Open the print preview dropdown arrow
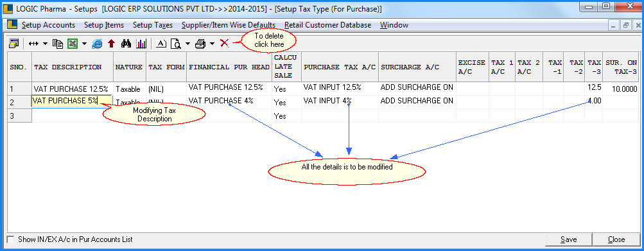The image size is (644, 251). [187, 43]
